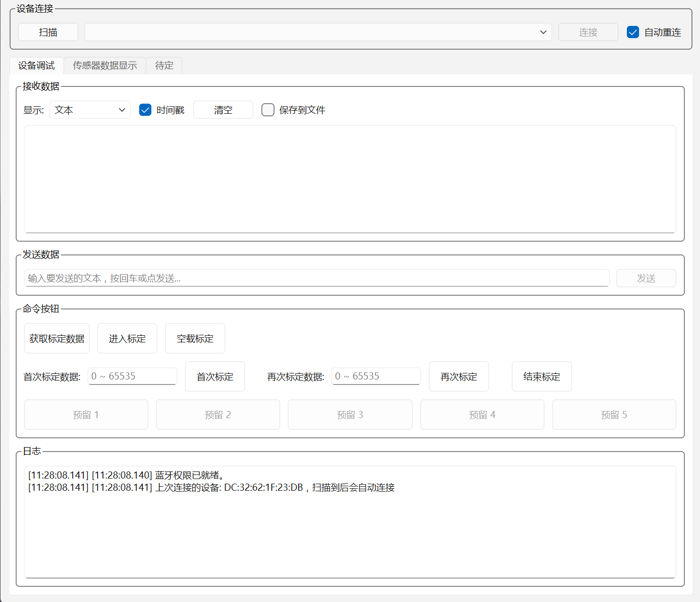Click the 再次标定 button

point(459,376)
